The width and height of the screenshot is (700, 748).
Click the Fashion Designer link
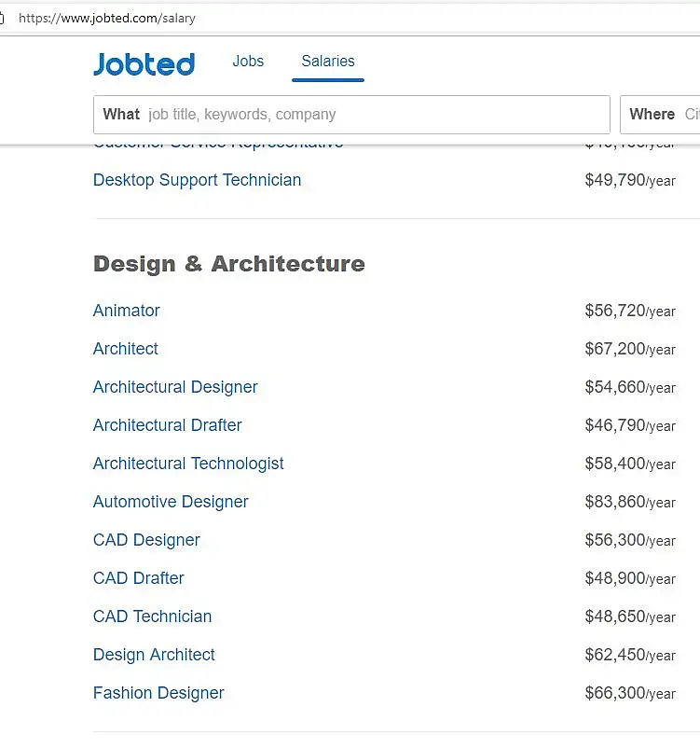click(x=158, y=693)
